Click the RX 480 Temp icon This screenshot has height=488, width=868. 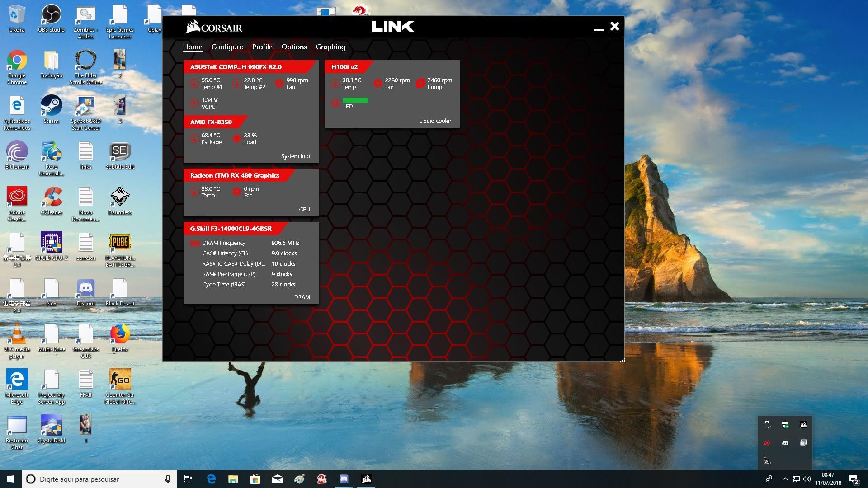click(x=194, y=192)
